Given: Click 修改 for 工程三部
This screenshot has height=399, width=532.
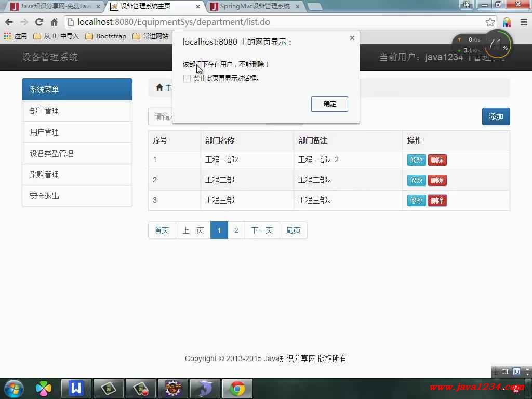Looking at the screenshot, I should 416,201.
